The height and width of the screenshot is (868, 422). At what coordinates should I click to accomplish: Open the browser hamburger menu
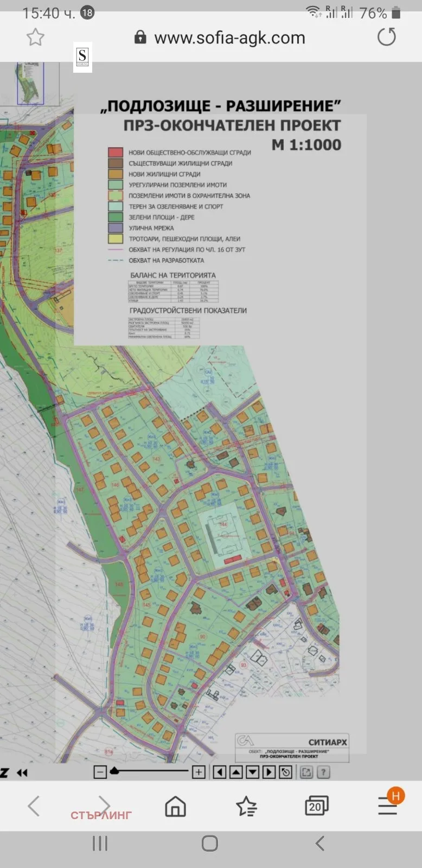coord(388,806)
